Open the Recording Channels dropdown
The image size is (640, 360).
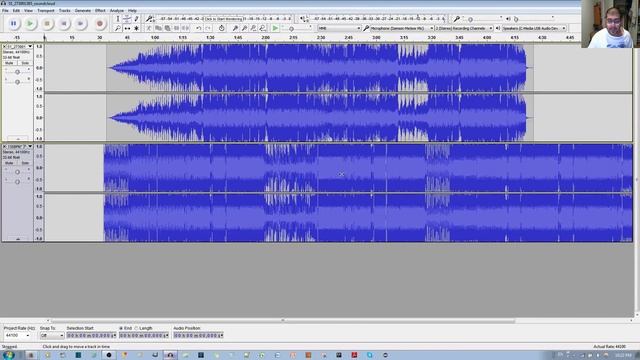tap(464, 28)
